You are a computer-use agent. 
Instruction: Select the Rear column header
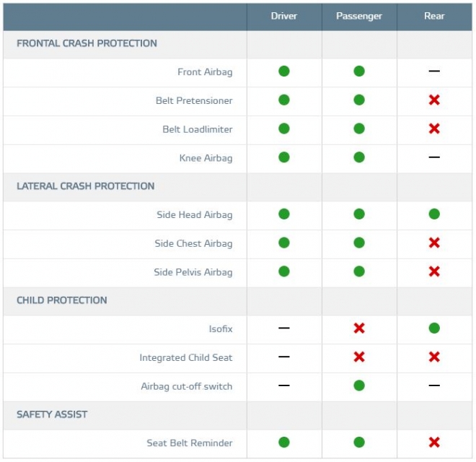pyautogui.click(x=434, y=16)
